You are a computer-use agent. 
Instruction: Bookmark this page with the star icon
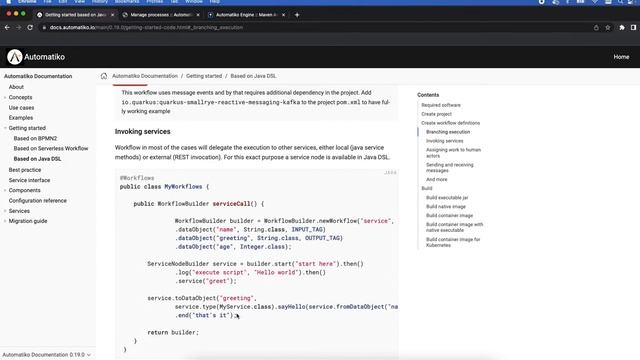click(x=608, y=27)
